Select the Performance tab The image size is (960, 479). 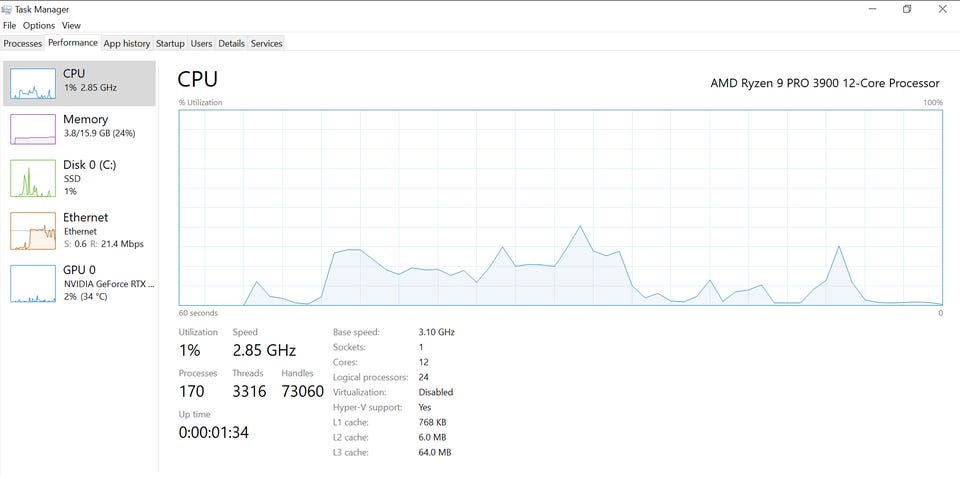click(73, 43)
